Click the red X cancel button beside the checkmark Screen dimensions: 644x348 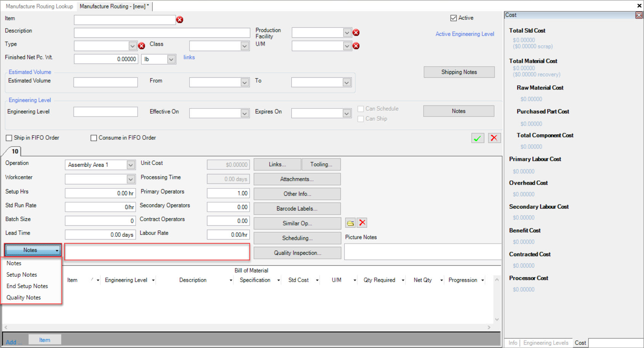pyautogui.click(x=494, y=138)
